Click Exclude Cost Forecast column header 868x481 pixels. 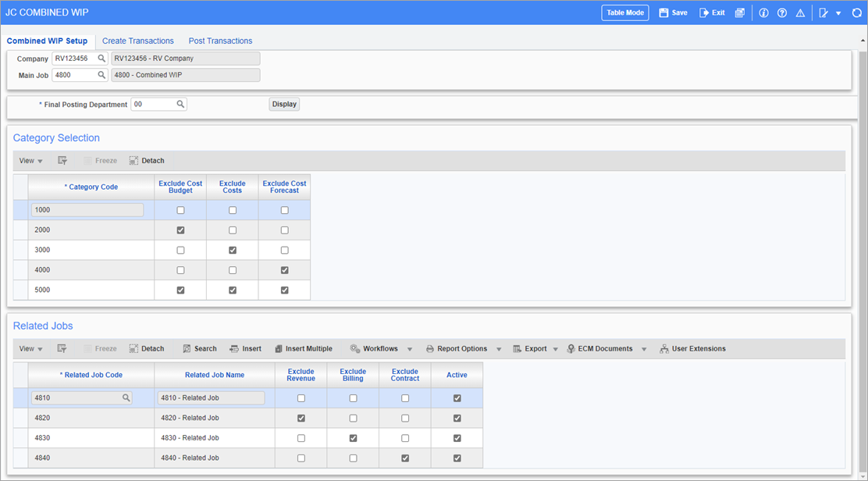(x=285, y=187)
